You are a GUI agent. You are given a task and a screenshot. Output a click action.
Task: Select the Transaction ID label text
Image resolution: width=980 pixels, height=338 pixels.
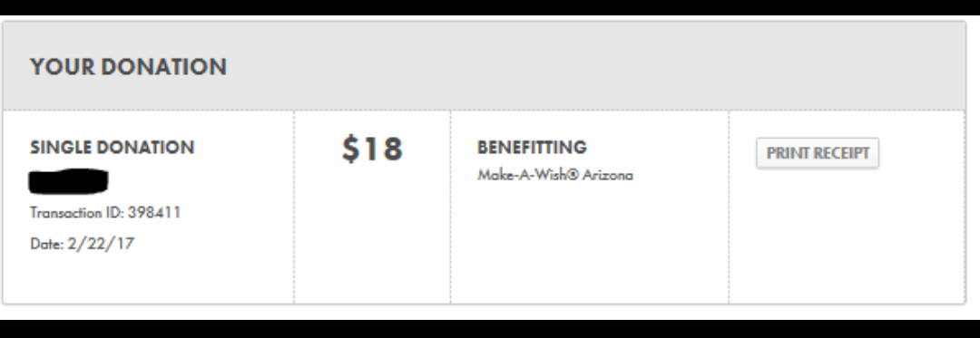77,213
